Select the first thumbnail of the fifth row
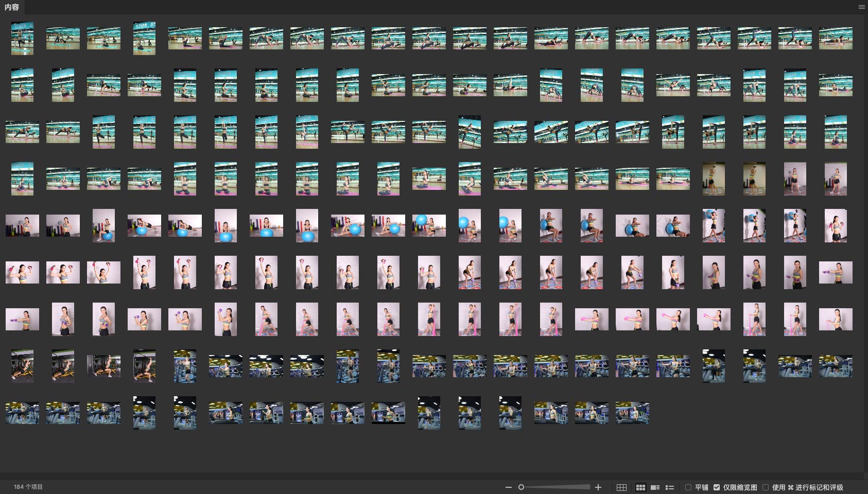This screenshot has height=494, width=868. 22,225
